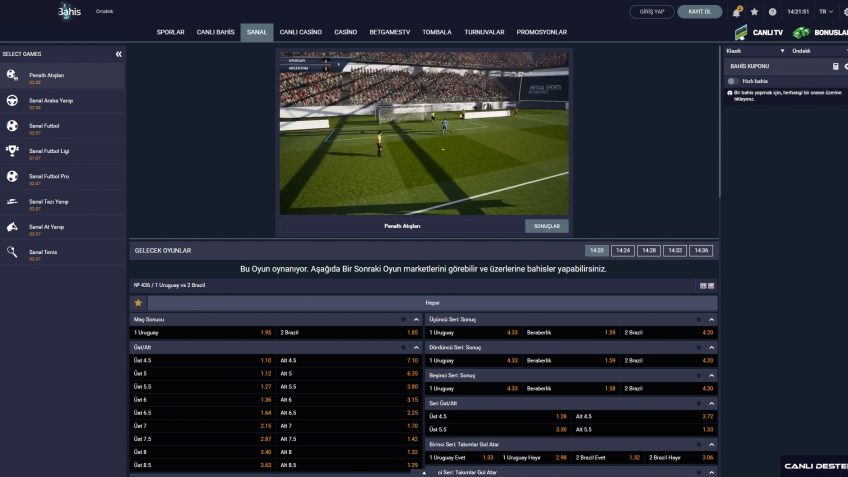Open Sanal Futbol Ligi trophy icon
848x477 pixels.
[12, 151]
